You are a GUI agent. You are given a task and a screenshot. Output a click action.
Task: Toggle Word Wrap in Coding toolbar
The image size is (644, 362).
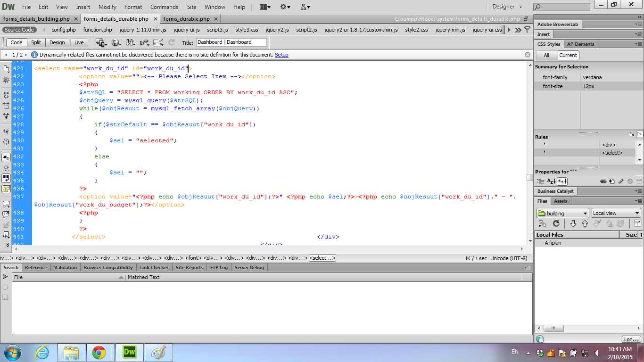pyautogui.click(x=6, y=178)
